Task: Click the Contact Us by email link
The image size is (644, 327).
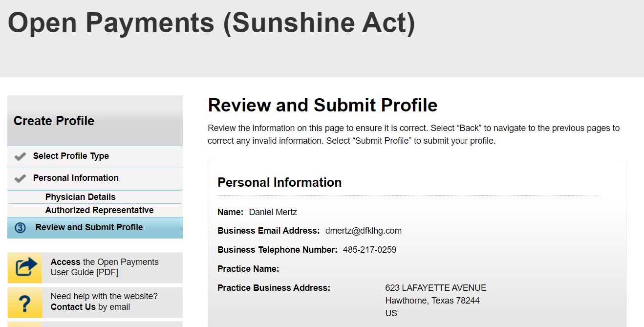Action: [73, 307]
